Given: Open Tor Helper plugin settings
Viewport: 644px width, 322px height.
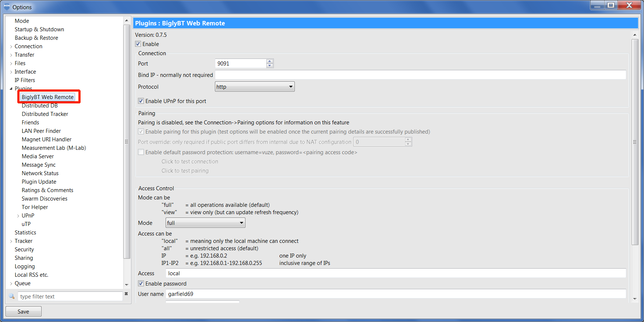Looking at the screenshot, I should tap(35, 207).
